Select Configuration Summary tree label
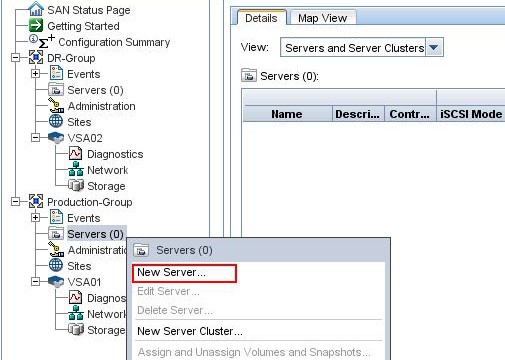This screenshot has width=505, height=360. (114, 42)
